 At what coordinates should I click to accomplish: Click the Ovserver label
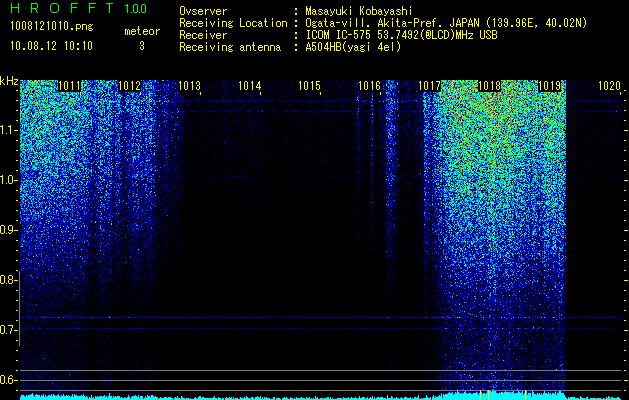pos(203,11)
